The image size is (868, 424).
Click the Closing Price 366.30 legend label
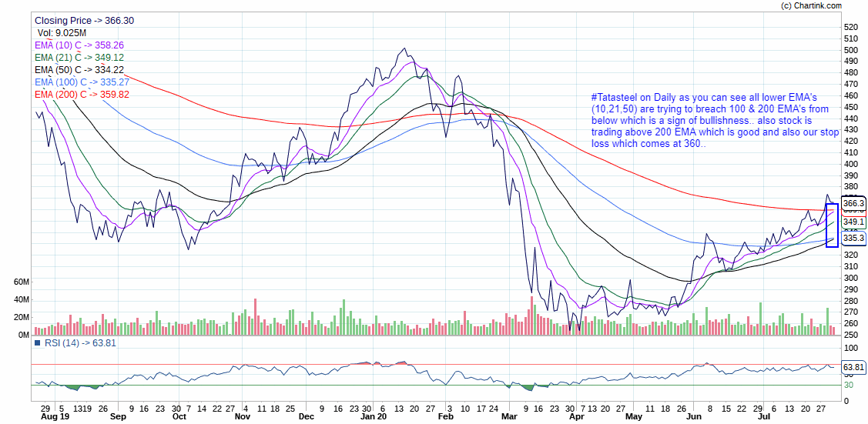(x=84, y=21)
